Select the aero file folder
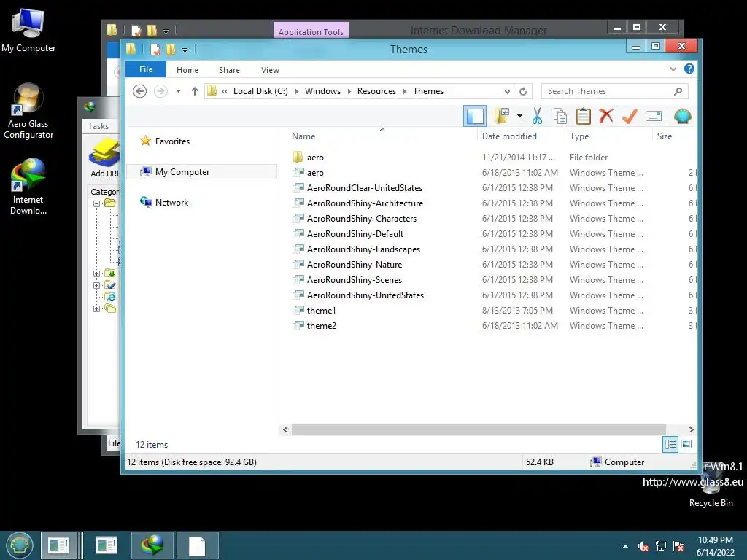This screenshot has height=560, width=747. (x=315, y=157)
